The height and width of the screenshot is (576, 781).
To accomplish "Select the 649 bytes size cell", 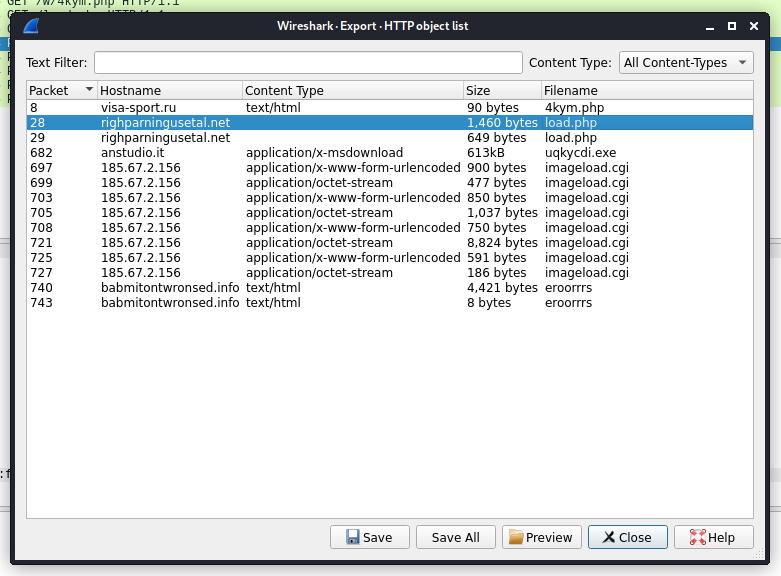I will [x=497, y=138].
